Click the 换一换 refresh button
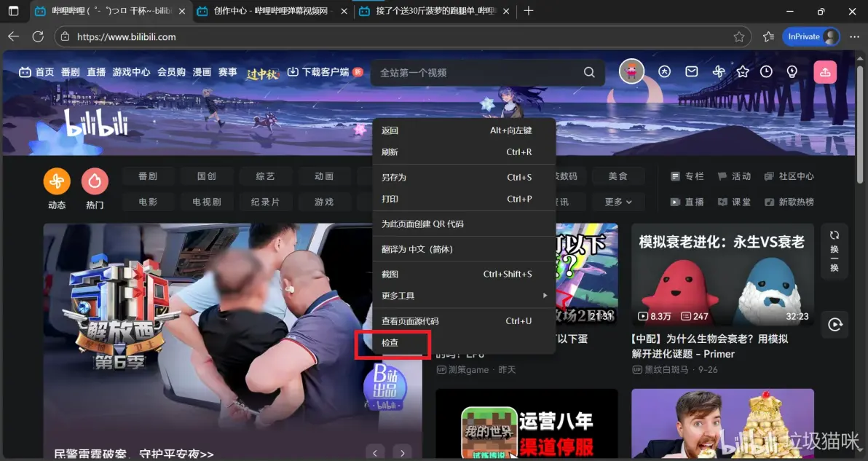The image size is (868, 461). tap(835, 252)
